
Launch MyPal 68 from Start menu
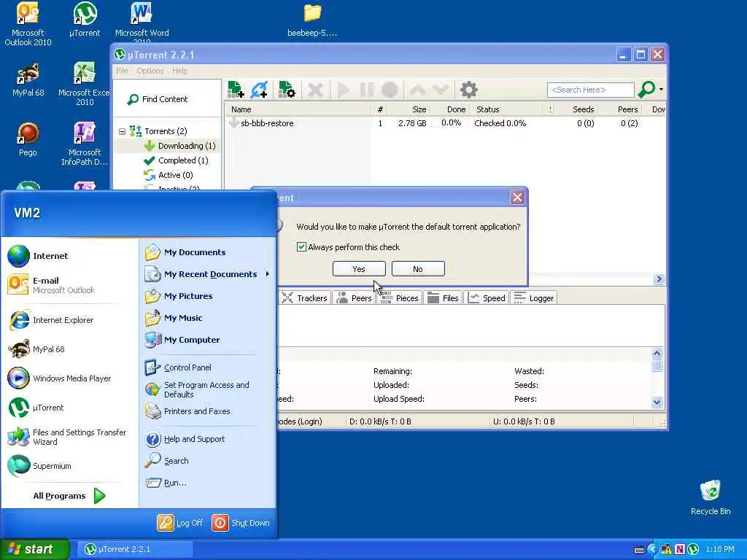[71, 349]
